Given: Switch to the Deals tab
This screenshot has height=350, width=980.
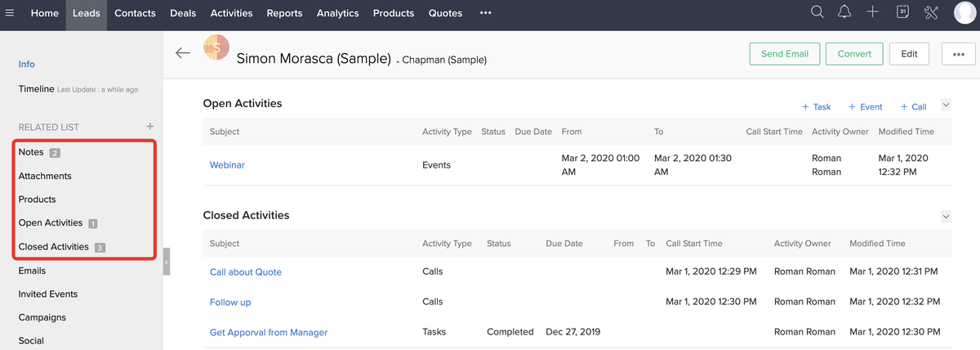Looking at the screenshot, I should point(185,13).
